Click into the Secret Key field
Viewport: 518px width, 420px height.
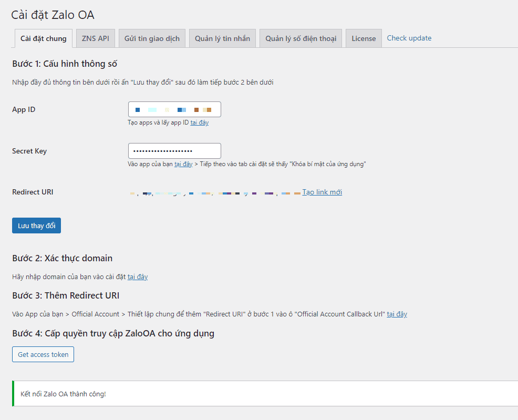tap(174, 151)
